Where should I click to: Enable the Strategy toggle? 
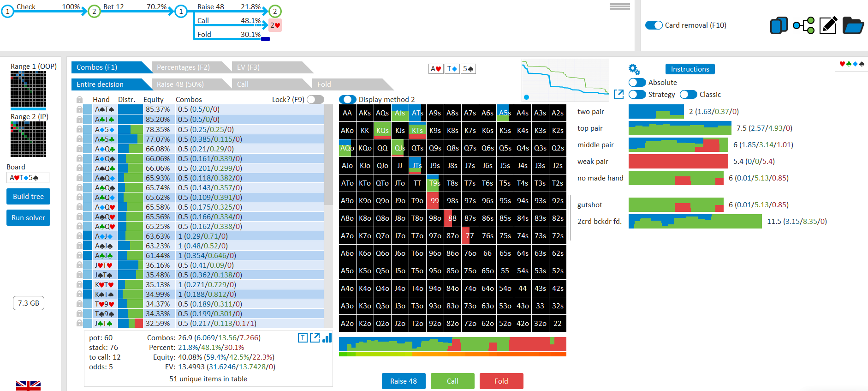[637, 94]
